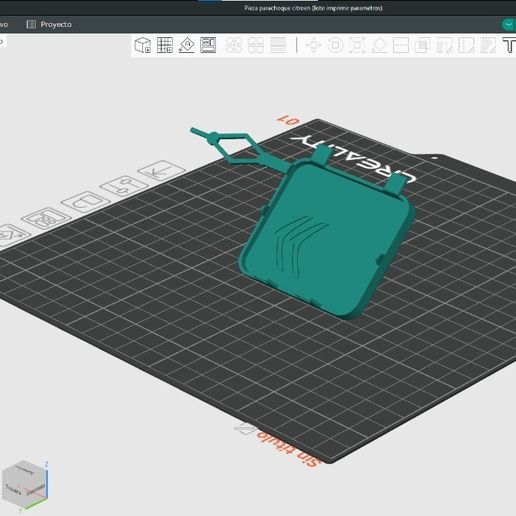Viewport: 516px width, 516px height.
Task: Click the Add model cube icon
Action: [142, 45]
